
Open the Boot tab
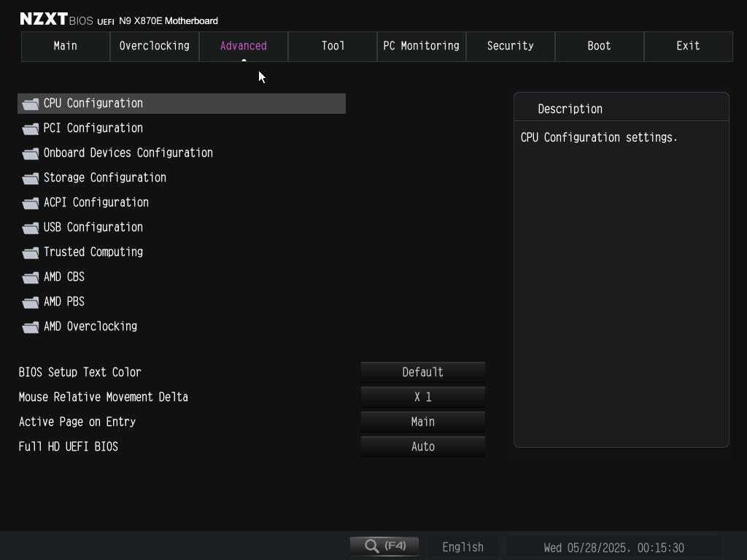(x=599, y=46)
